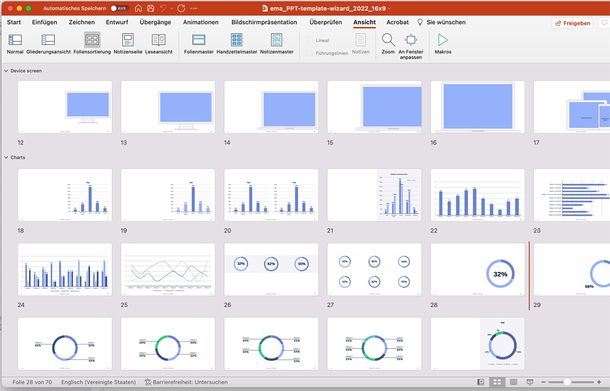Image resolution: width=610 pixels, height=391 pixels.
Task: Open the Folienmaster view
Action: click(198, 40)
